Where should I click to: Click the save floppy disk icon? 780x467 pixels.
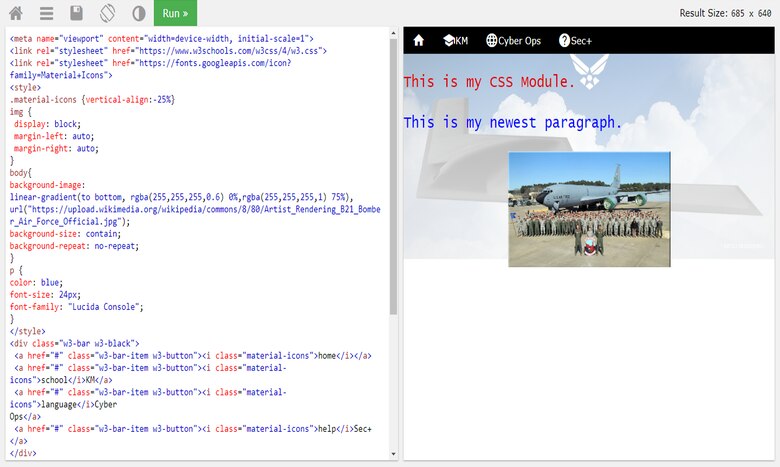(76, 13)
